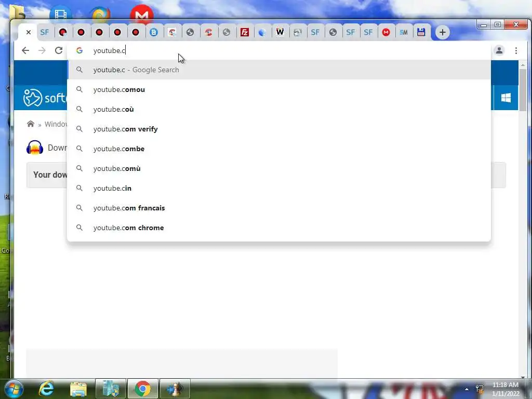This screenshot has width=532, height=399.
Task: Open the Chrome profile avatar menu
Action: 499,50
